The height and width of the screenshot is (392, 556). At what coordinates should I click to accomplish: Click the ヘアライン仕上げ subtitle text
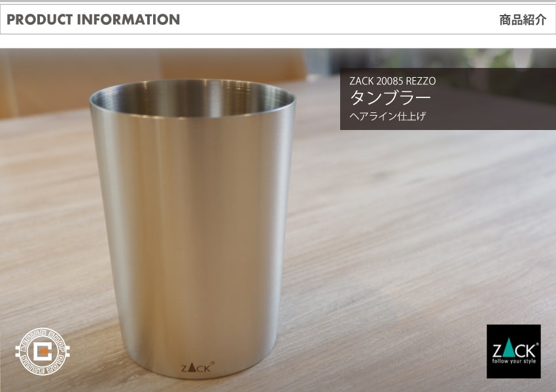[387, 116]
